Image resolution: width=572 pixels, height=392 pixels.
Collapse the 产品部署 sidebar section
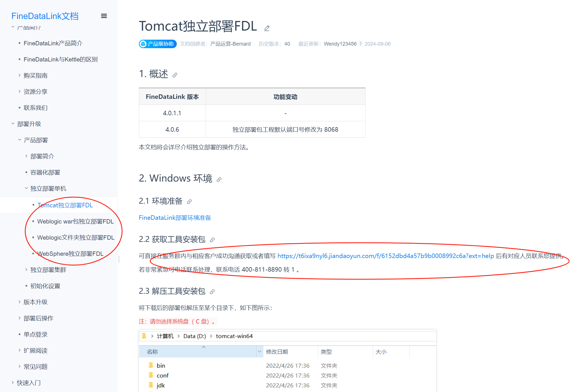click(x=36, y=140)
